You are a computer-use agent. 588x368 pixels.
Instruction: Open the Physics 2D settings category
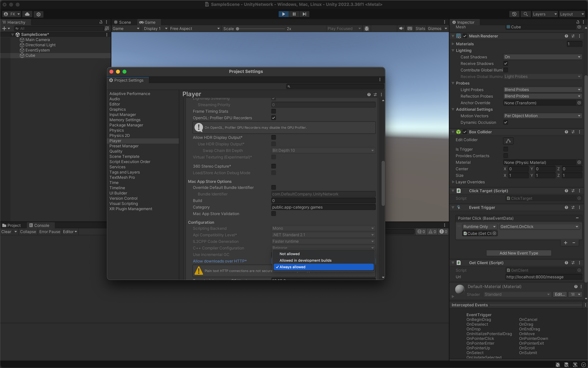[120, 135]
